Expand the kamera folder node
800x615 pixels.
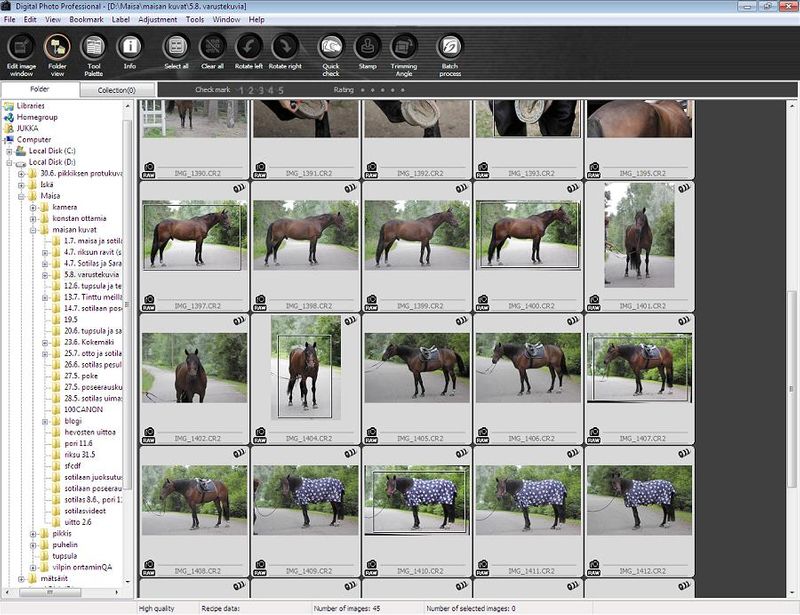[x=33, y=208]
